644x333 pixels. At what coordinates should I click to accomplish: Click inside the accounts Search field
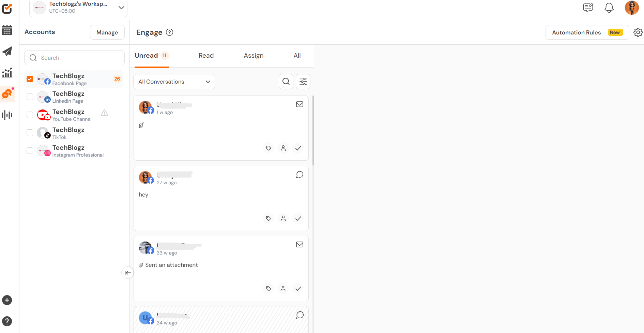(74, 58)
